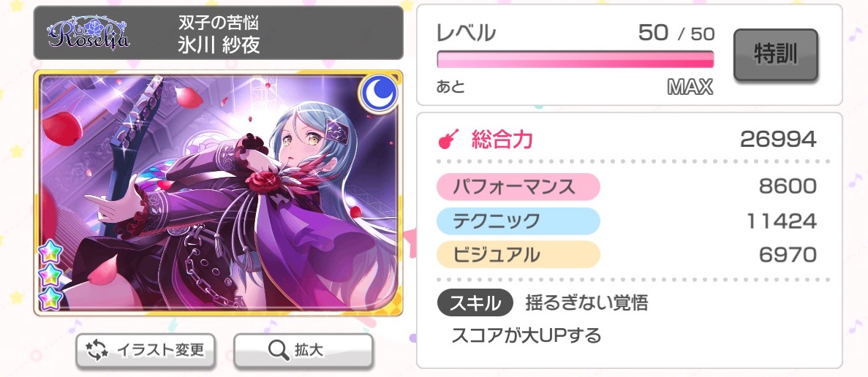
Task: Click the middle rainbow rarity star
Action: click(50, 275)
